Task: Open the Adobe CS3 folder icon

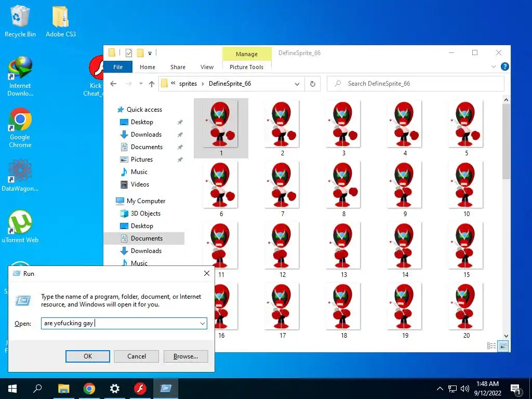Action: 61,21
